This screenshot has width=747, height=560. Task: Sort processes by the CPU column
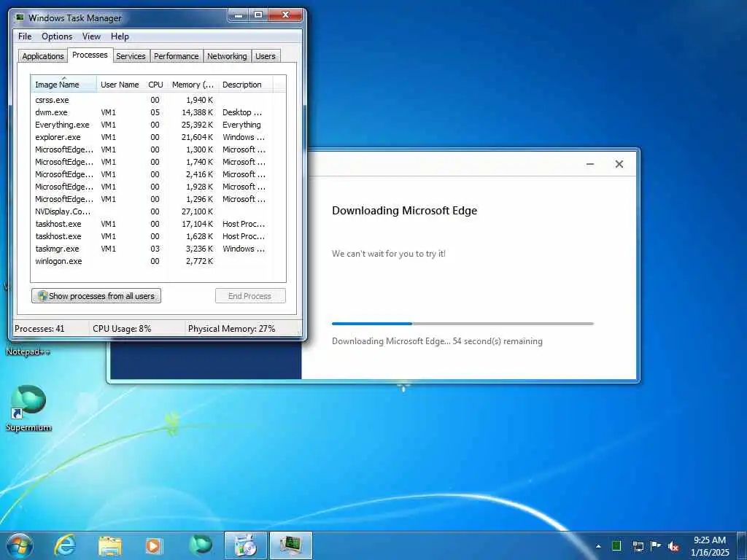pos(156,85)
